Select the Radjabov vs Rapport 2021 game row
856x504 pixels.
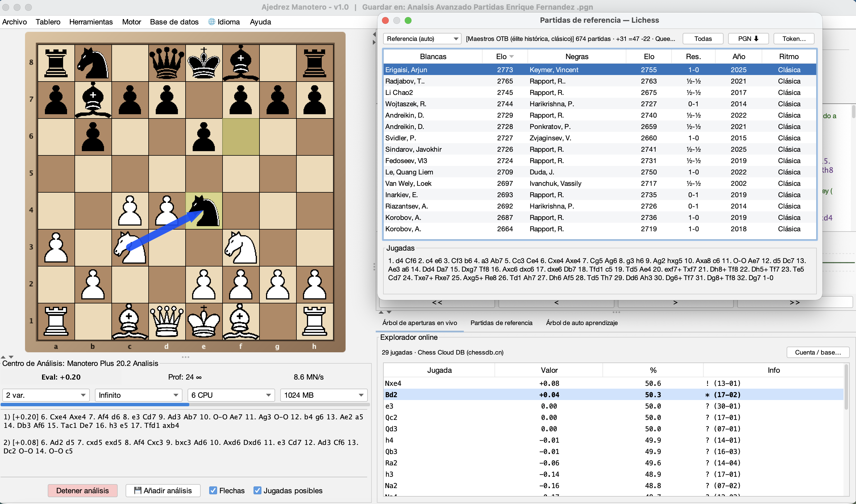point(600,81)
